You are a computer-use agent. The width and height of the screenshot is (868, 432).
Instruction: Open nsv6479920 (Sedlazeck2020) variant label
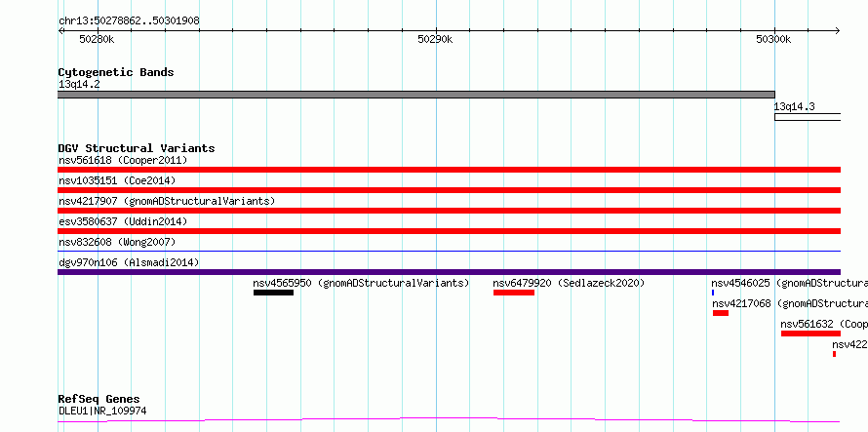[569, 284]
